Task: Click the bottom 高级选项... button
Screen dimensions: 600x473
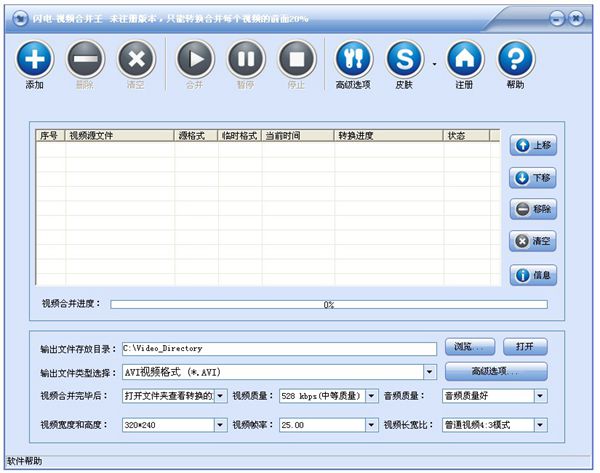Action: (496, 371)
